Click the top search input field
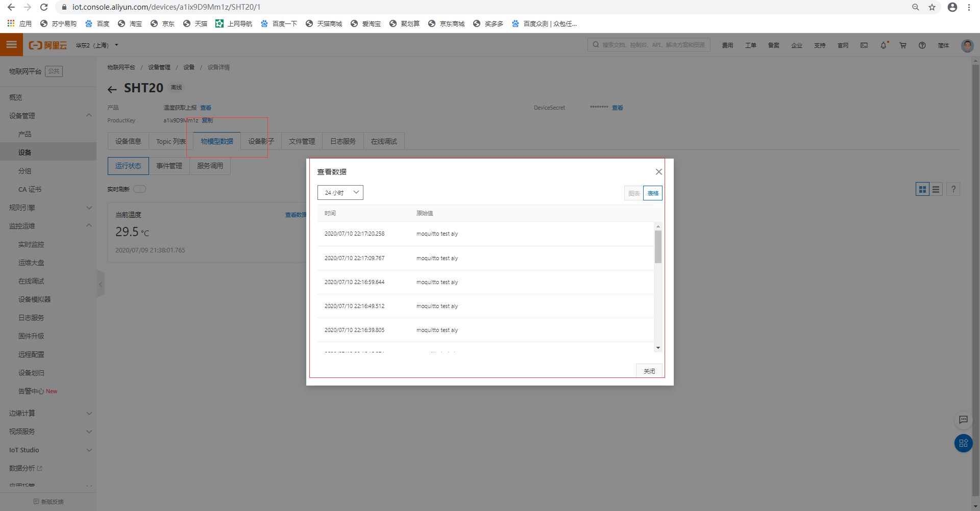Screen dimensions: 980x511 point(648,44)
